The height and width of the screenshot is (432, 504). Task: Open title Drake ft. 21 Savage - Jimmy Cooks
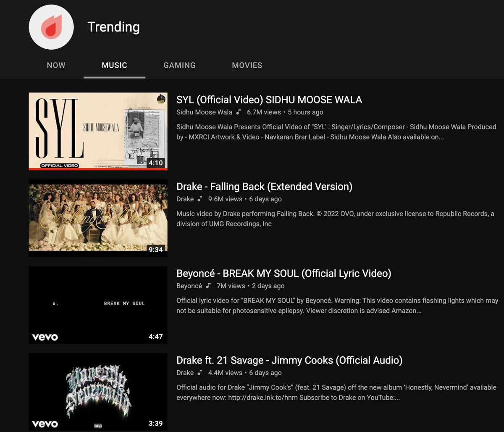(289, 360)
